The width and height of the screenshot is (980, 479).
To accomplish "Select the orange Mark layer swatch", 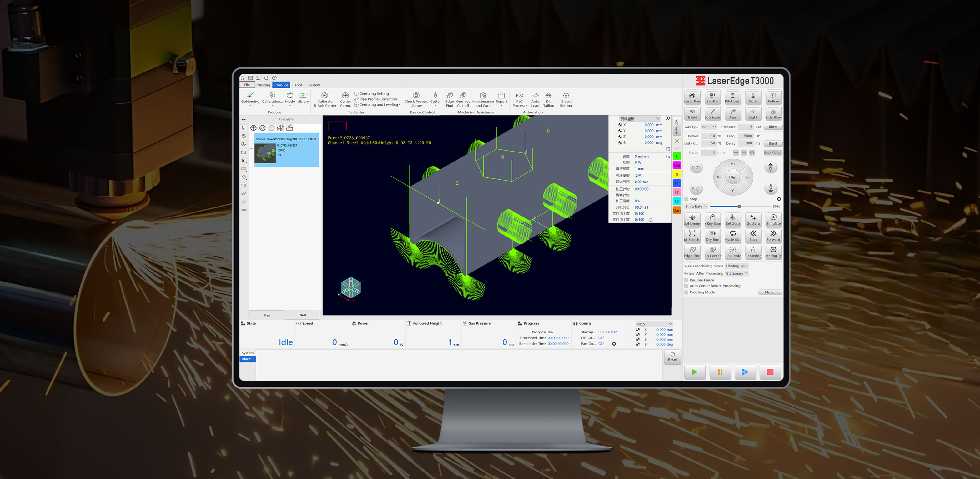I will click(677, 211).
